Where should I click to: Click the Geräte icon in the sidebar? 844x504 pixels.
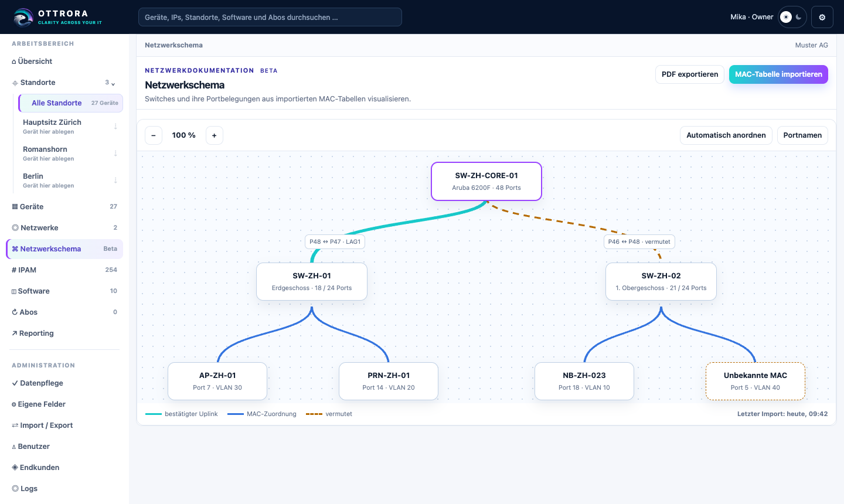15,207
